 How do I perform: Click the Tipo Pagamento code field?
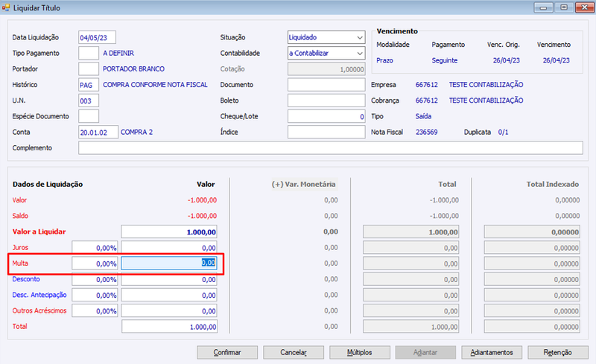89,53
